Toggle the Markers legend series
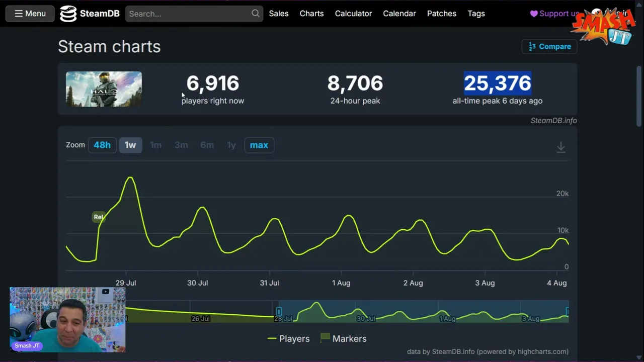The height and width of the screenshot is (362, 644). (344, 338)
